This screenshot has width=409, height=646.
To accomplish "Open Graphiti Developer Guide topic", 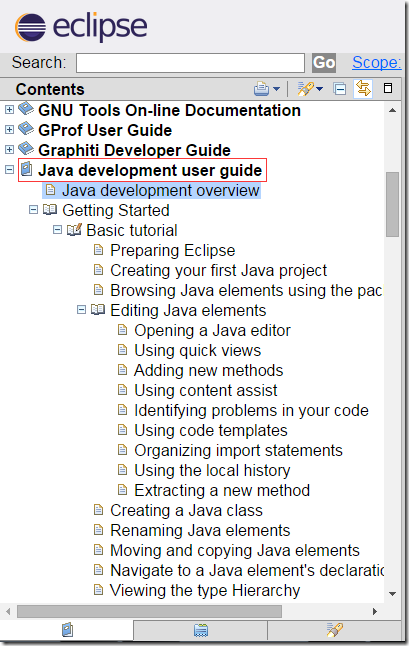I will coord(134,150).
